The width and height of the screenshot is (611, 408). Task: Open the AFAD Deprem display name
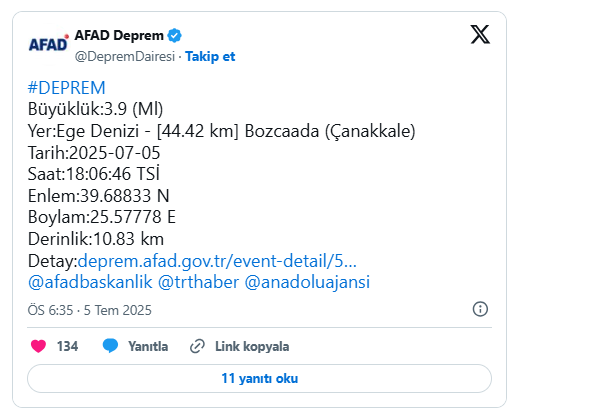tap(119, 35)
